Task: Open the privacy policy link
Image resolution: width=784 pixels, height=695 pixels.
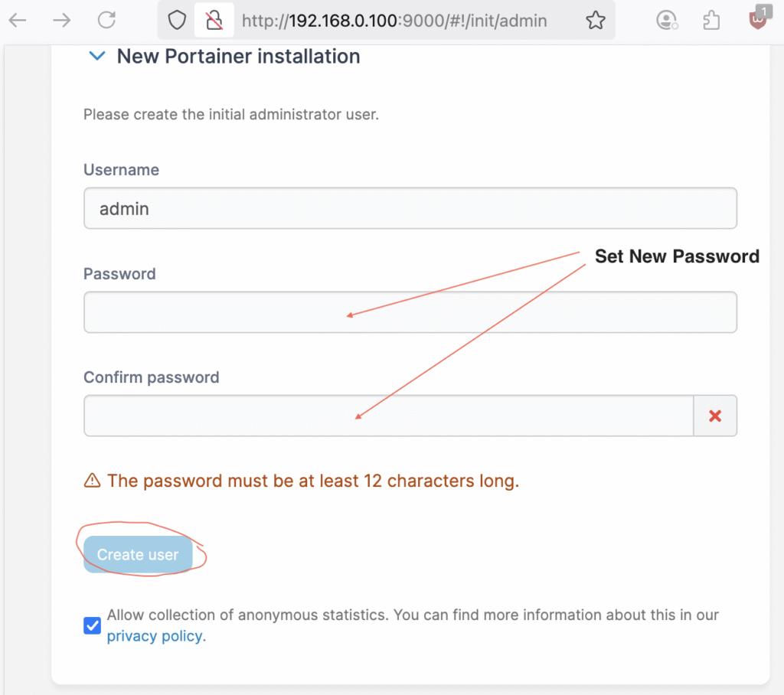Action: pyautogui.click(x=155, y=635)
